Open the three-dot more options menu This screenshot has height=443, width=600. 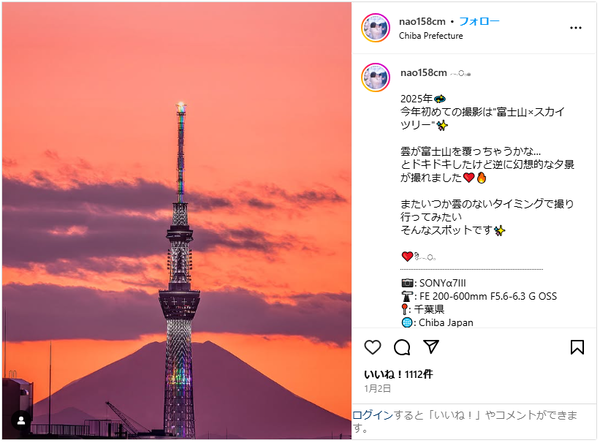576,28
